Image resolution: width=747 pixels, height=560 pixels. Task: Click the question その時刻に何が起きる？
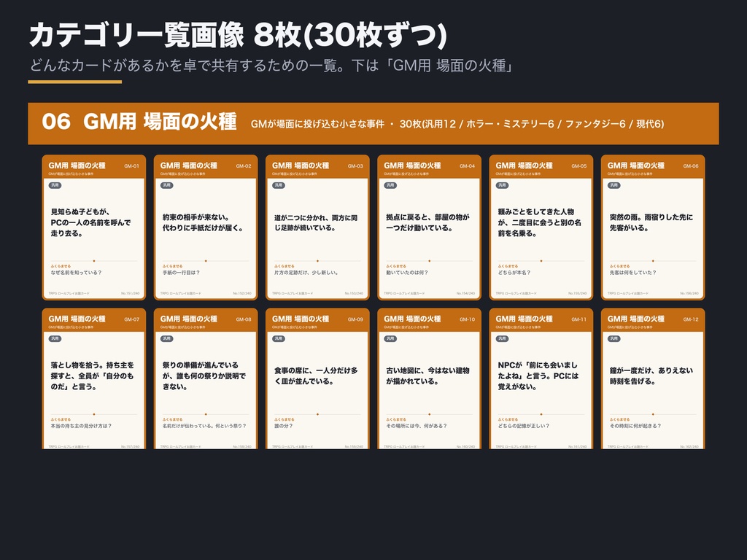pos(635,426)
